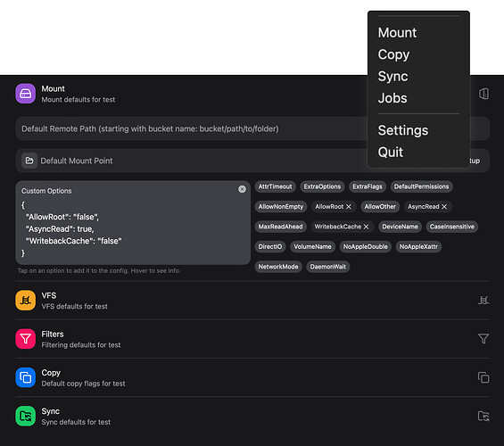Remove AllowRoot option via its X
504x446 pixels.
click(349, 207)
